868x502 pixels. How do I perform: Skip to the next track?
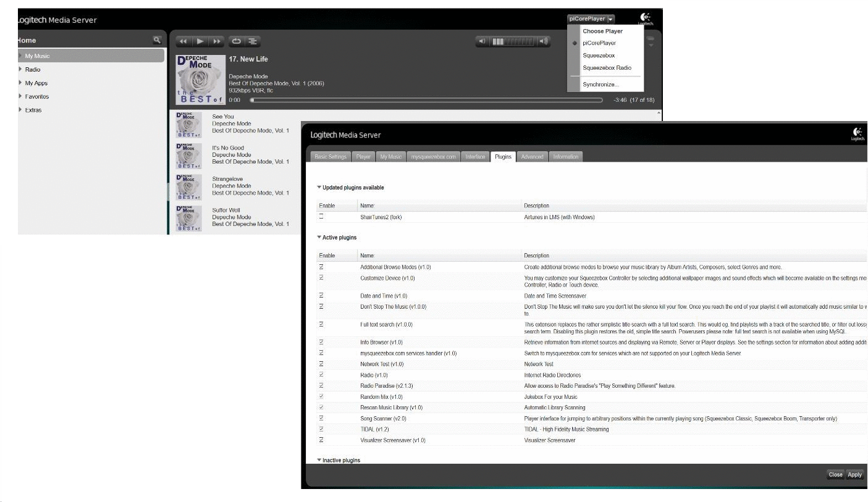coord(217,41)
